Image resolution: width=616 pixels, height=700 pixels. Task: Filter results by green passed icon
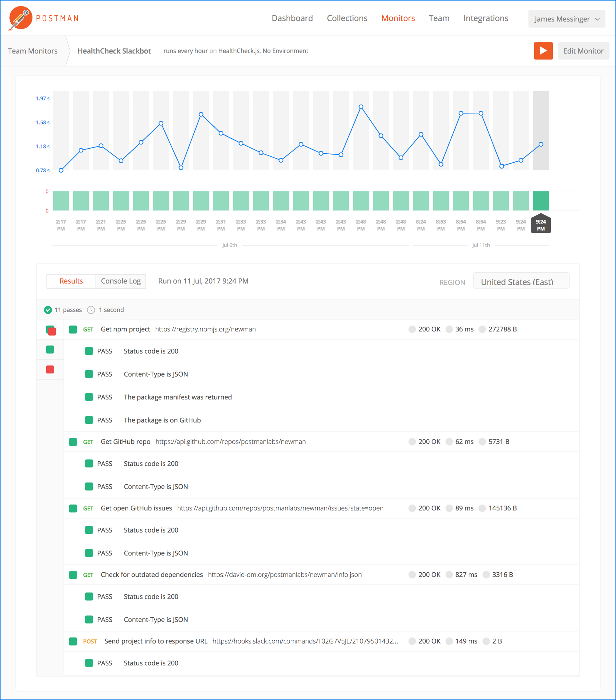pos(50,350)
